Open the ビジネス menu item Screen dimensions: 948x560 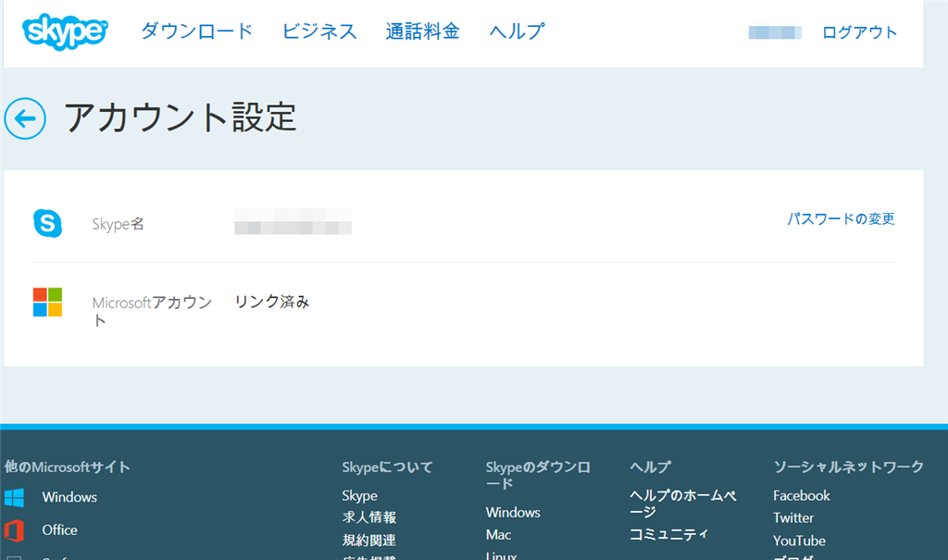(x=319, y=31)
